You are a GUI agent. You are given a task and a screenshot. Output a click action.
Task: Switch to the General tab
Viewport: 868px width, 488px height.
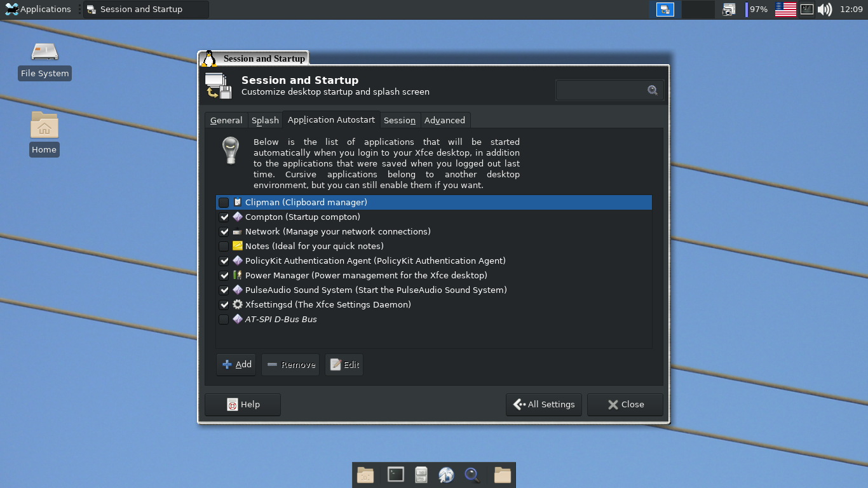pyautogui.click(x=226, y=120)
